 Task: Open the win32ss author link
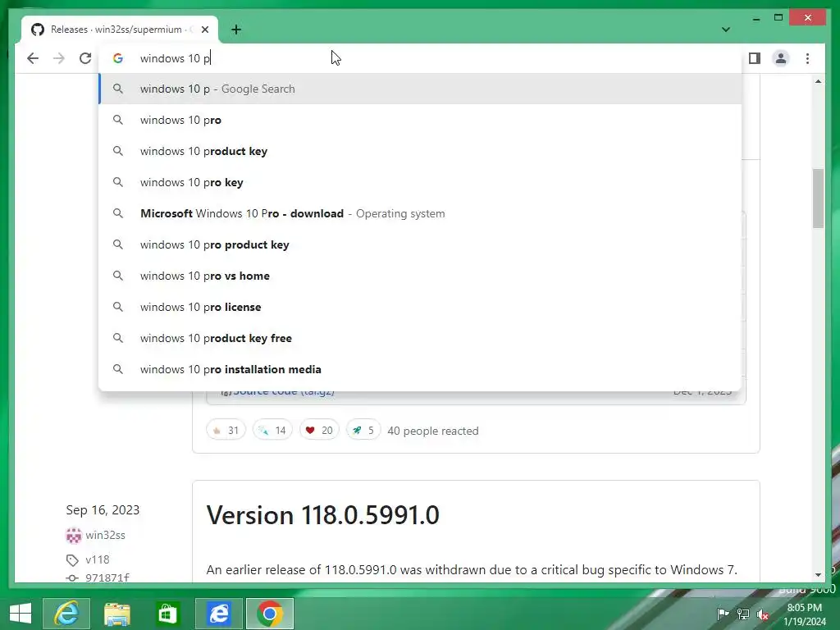[105, 535]
